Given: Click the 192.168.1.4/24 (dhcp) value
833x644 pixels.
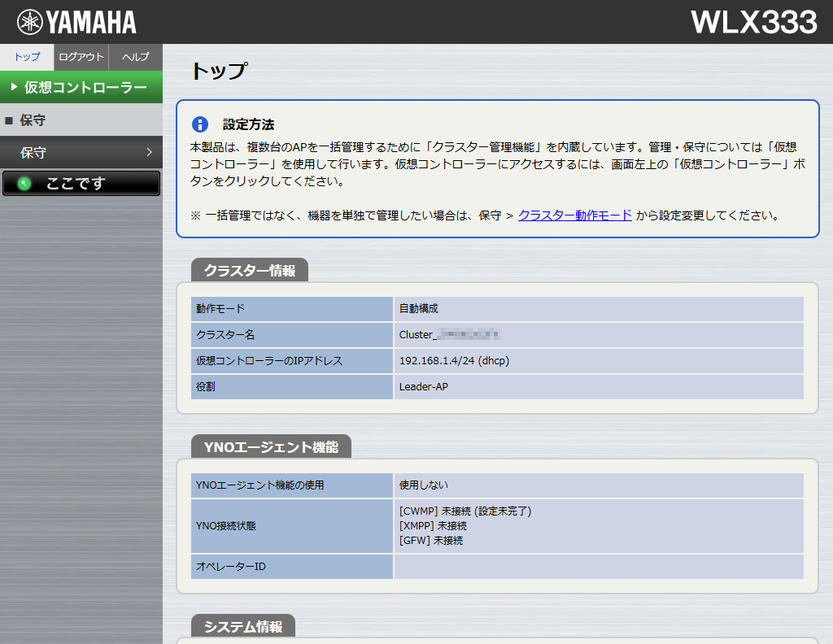Looking at the screenshot, I should (454, 360).
